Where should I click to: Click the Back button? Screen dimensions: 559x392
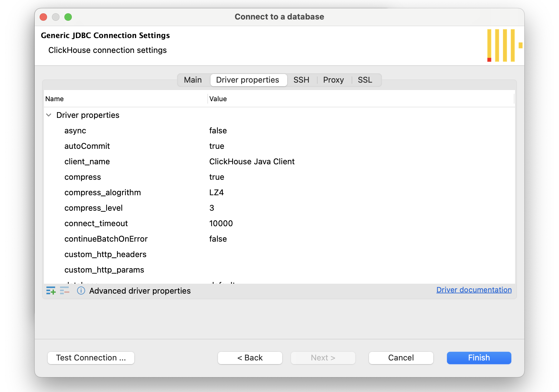(x=250, y=358)
